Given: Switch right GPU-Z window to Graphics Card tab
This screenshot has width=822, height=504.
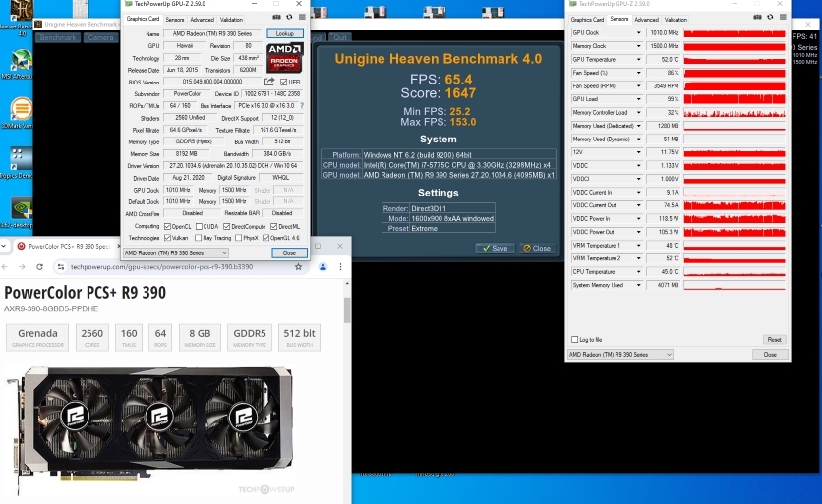Looking at the screenshot, I should [x=587, y=20].
